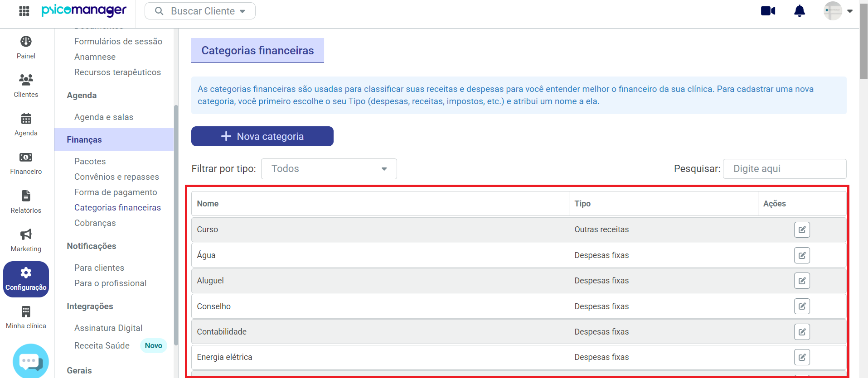Image resolution: width=868 pixels, height=378 pixels.
Task: Open Minha clínica section
Action: 26,317
